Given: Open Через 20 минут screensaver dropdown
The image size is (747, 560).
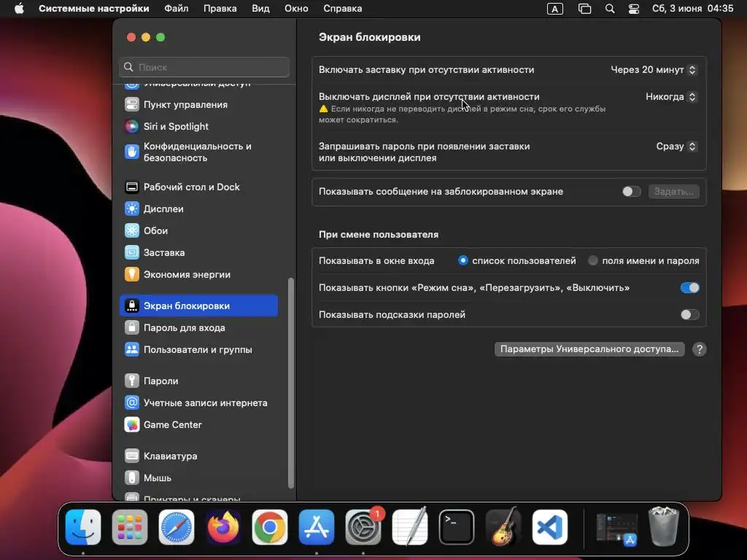Looking at the screenshot, I should click(654, 69).
